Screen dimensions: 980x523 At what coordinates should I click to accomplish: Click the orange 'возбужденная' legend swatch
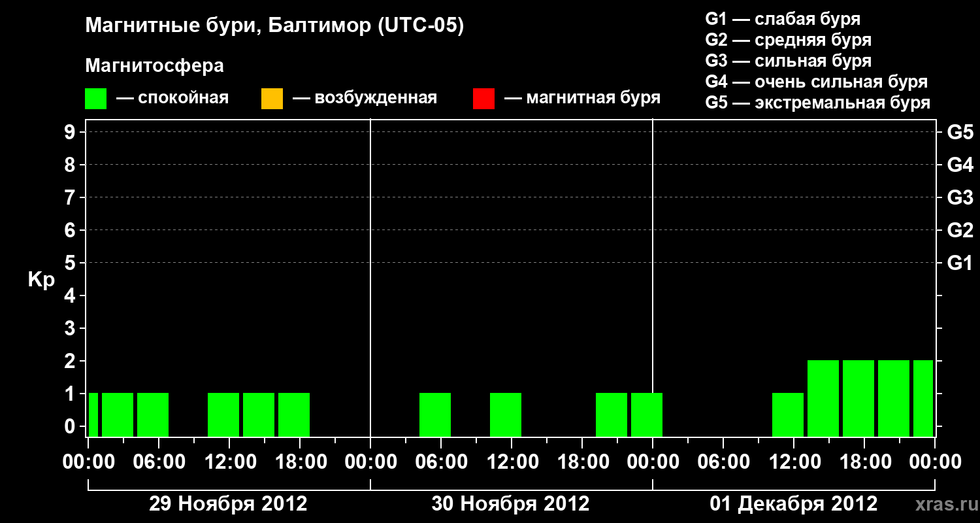click(x=272, y=99)
